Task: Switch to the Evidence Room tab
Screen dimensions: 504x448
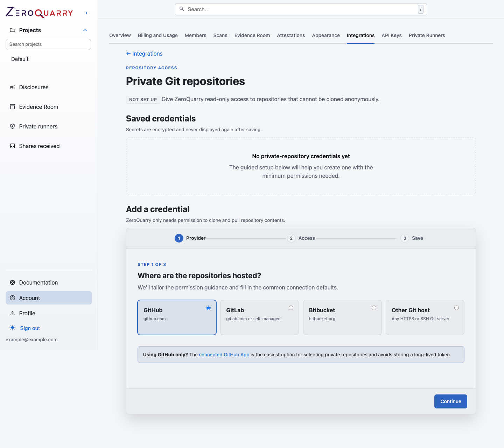Action: click(252, 35)
